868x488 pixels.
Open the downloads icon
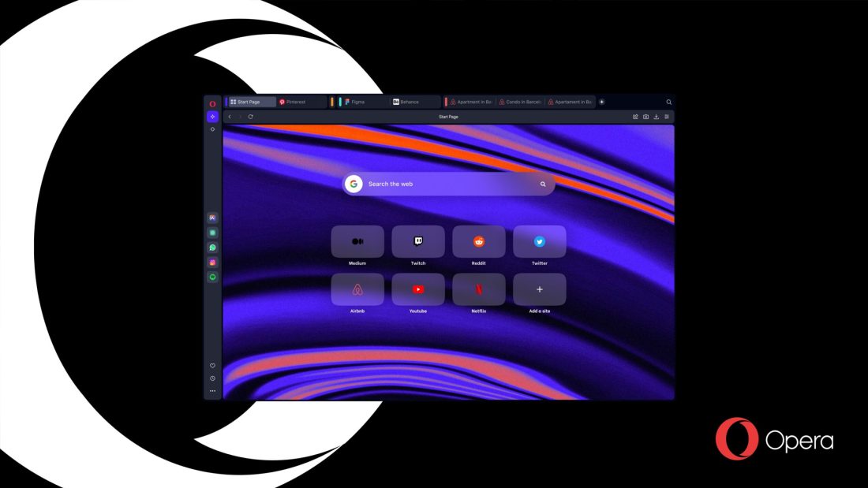click(657, 117)
